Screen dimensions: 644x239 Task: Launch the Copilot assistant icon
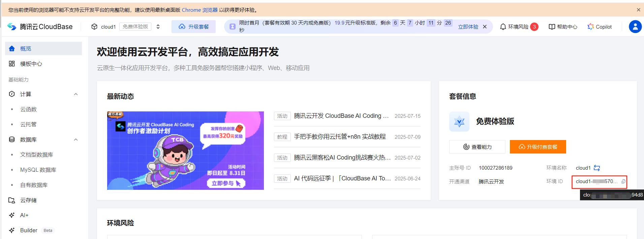click(590, 27)
